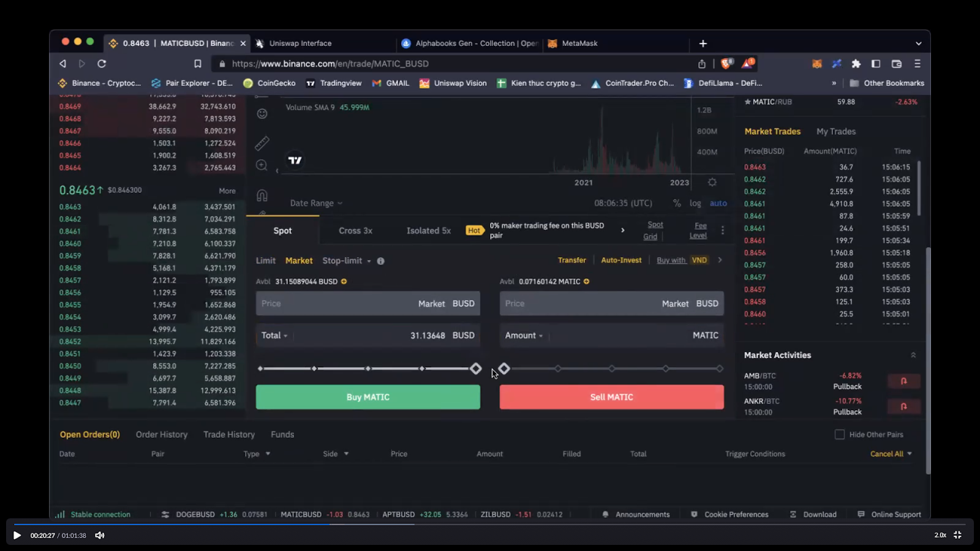This screenshot has width=980, height=551.
Task: Open a new browser tab
Action: [x=703, y=43]
